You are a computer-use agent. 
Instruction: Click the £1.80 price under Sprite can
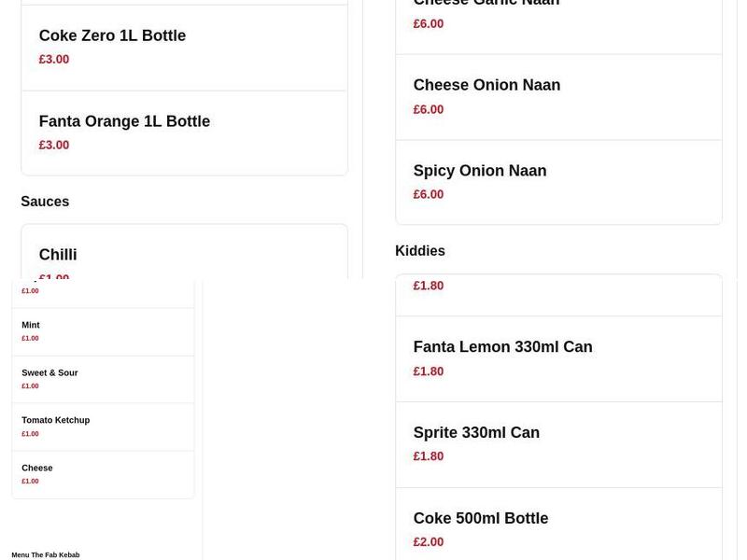coord(428,456)
